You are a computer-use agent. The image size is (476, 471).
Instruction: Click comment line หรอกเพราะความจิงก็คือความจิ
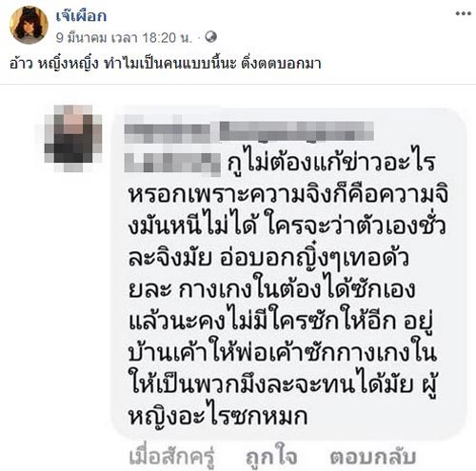click(288, 194)
